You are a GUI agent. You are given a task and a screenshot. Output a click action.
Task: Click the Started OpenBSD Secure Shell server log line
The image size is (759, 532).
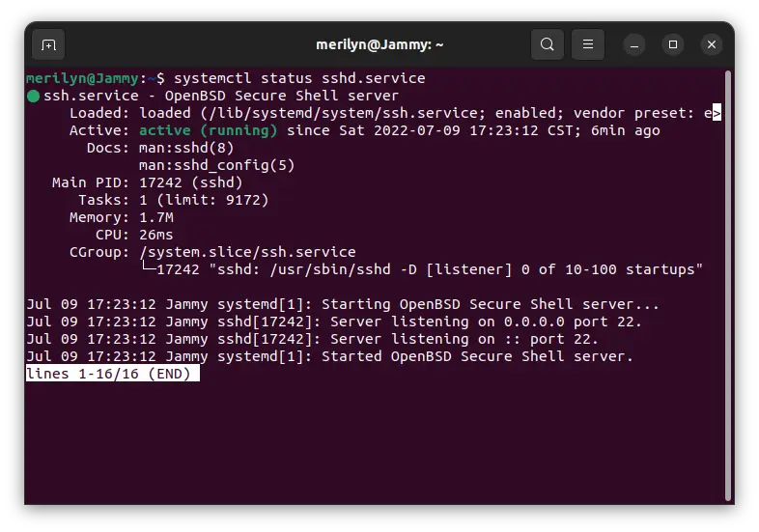pos(329,356)
